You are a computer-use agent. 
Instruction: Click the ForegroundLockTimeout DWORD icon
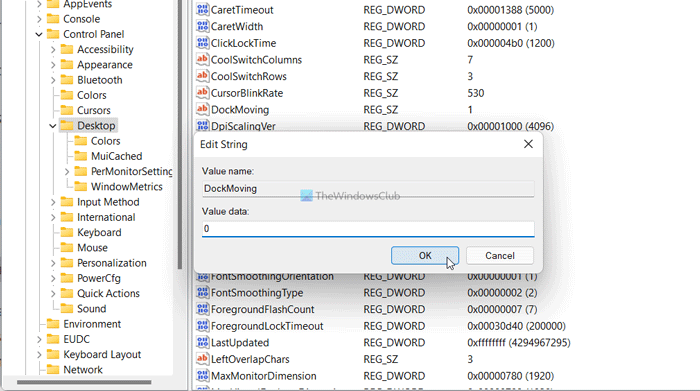(x=202, y=326)
